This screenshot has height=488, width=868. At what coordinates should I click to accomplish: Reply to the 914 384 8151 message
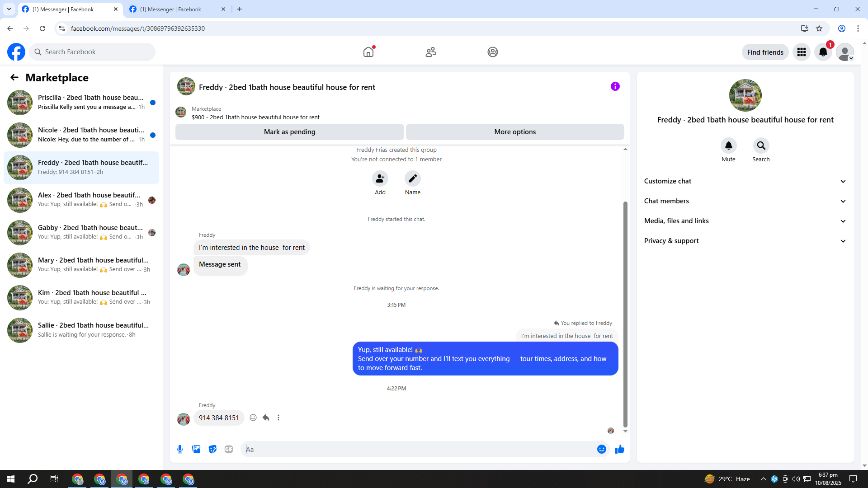coord(266,418)
